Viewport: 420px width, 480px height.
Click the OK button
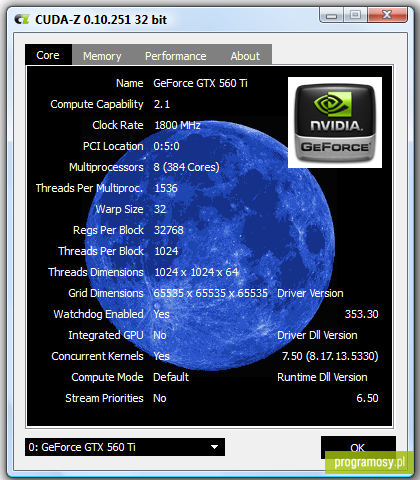358,447
